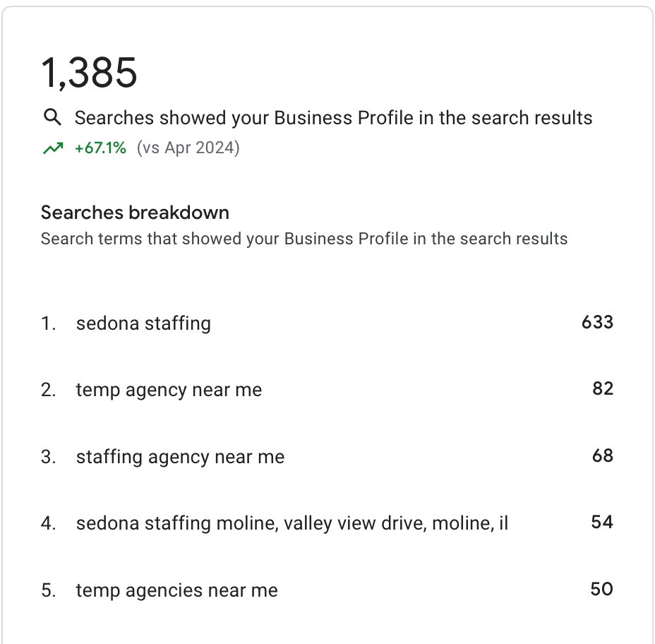Click the 633 count for sedona staffing

pyautogui.click(x=597, y=322)
